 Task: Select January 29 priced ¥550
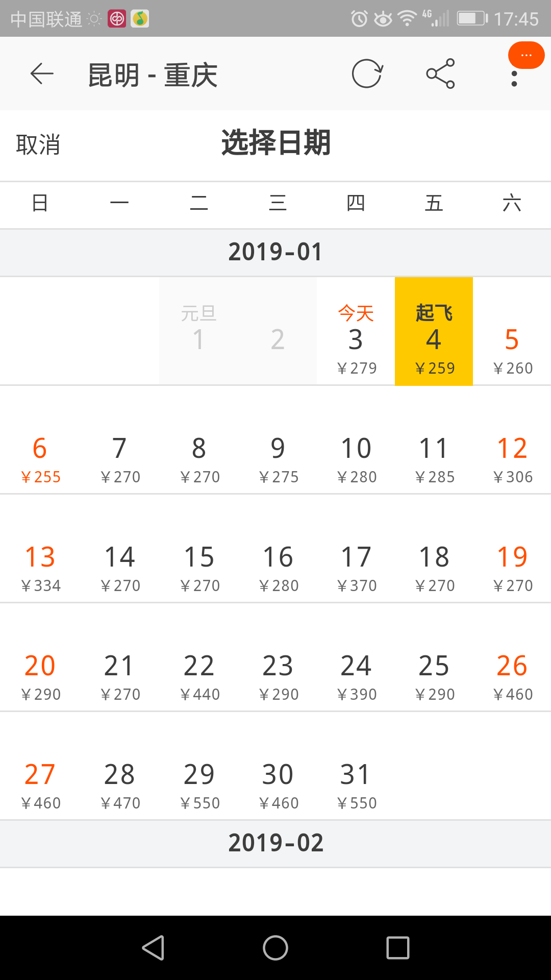coord(199,766)
